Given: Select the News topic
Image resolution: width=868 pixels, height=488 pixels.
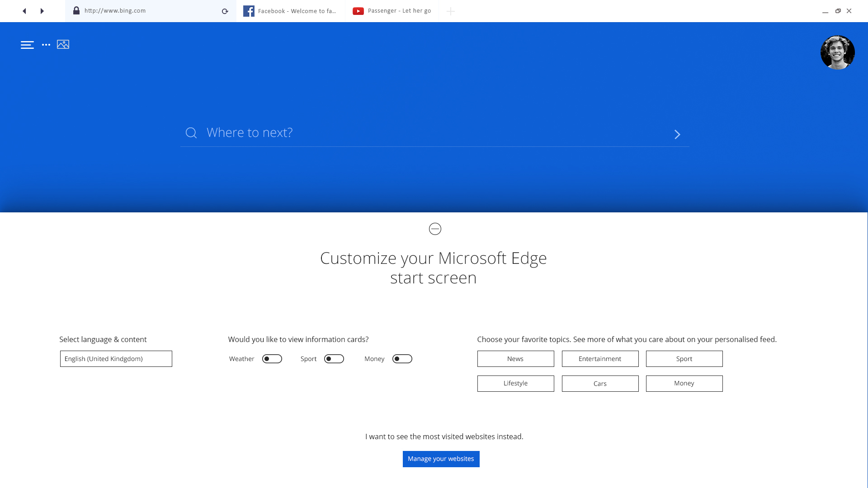Looking at the screenshot, I should click(x=516, y=359).
